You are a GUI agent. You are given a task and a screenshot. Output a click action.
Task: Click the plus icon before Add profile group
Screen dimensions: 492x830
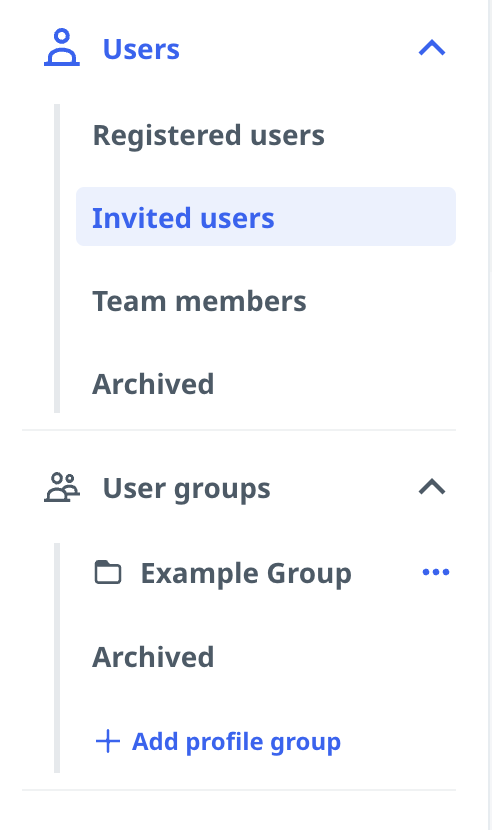(108, 741)
